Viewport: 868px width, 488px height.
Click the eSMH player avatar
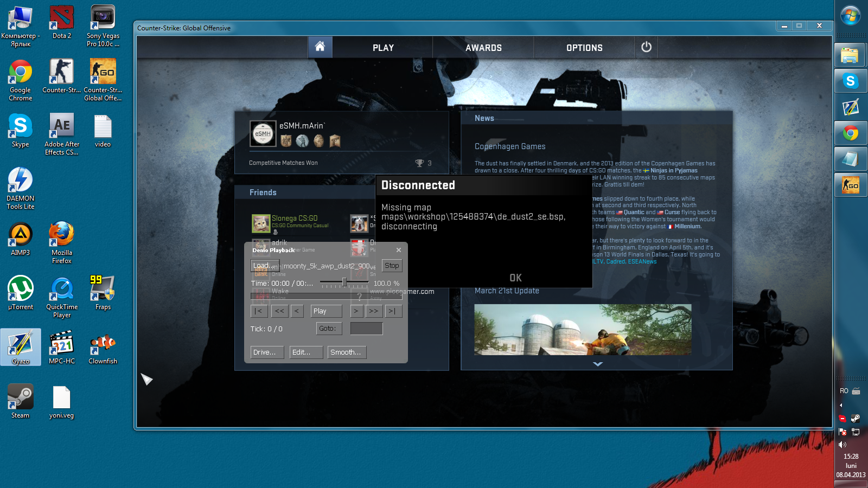pos(263,133)
